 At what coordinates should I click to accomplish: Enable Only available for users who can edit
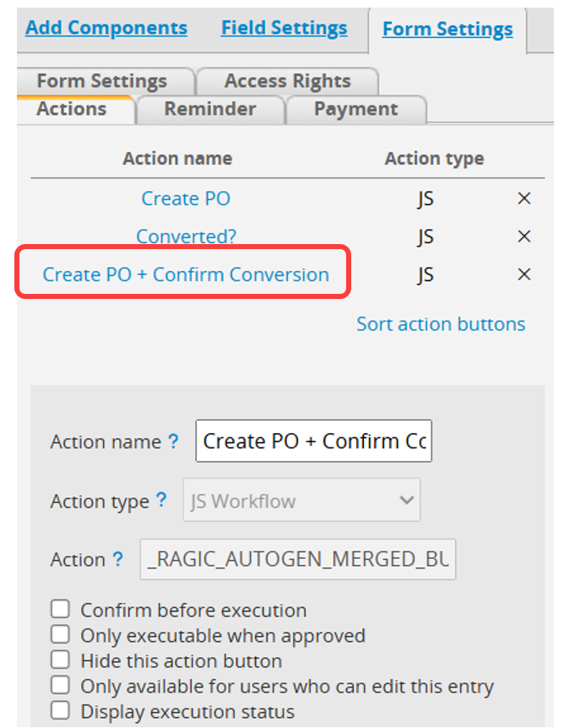pyautogui.click(x=60, y=685)
